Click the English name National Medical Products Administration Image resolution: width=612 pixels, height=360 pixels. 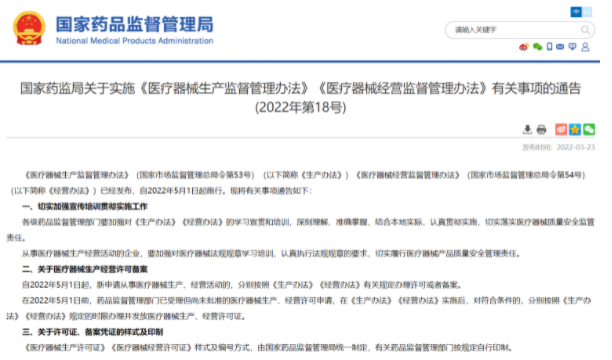pos(135,41)
